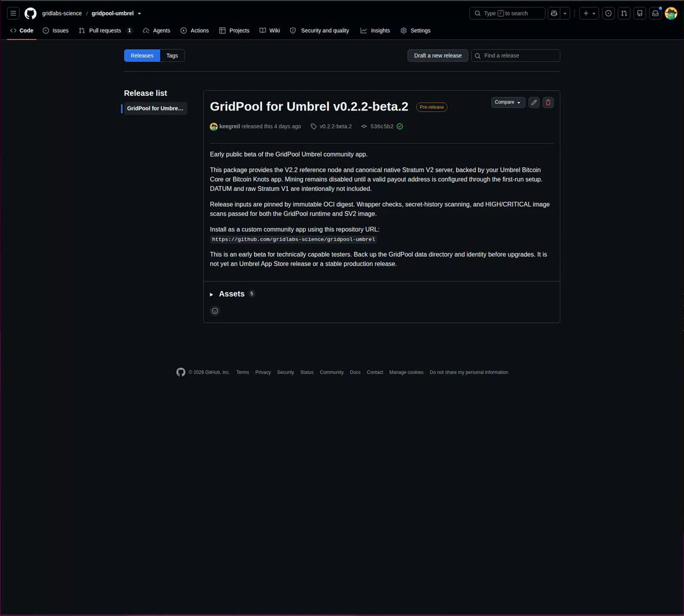This screenshot has height=616, width=684.
Task: Open Terms footer link
Action: tap(243, 372)
